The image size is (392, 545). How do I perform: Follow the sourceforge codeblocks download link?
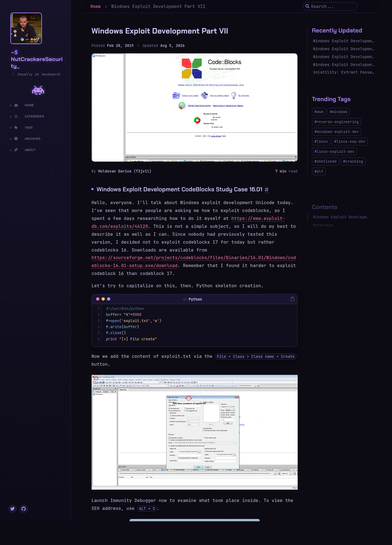[x=194, y=262]
